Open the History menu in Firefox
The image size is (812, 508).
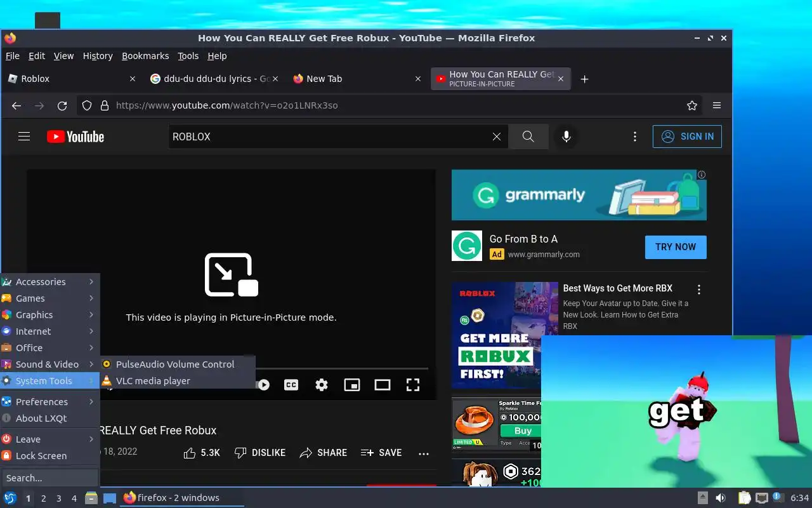coord(98,56)
